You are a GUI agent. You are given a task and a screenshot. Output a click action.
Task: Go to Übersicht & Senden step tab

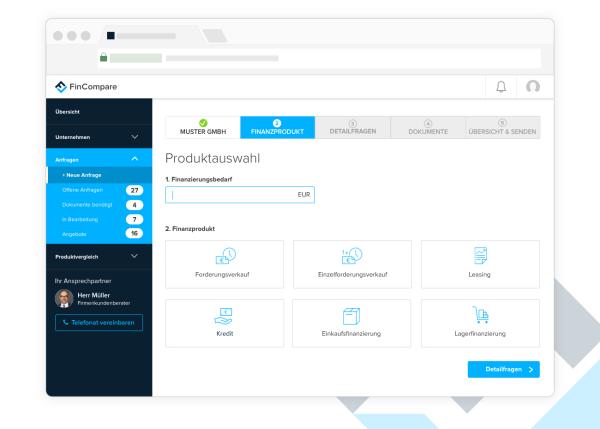[502, 127]
